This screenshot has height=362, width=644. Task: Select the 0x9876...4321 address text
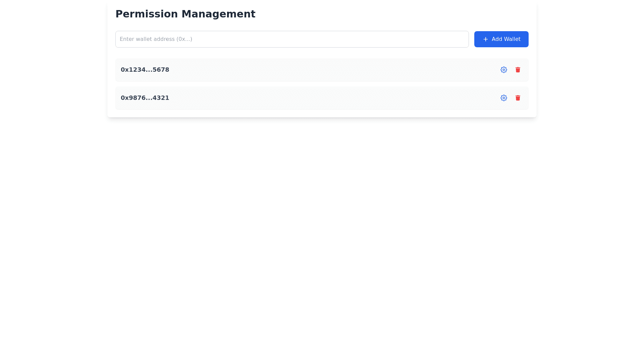tap(145, 98)
